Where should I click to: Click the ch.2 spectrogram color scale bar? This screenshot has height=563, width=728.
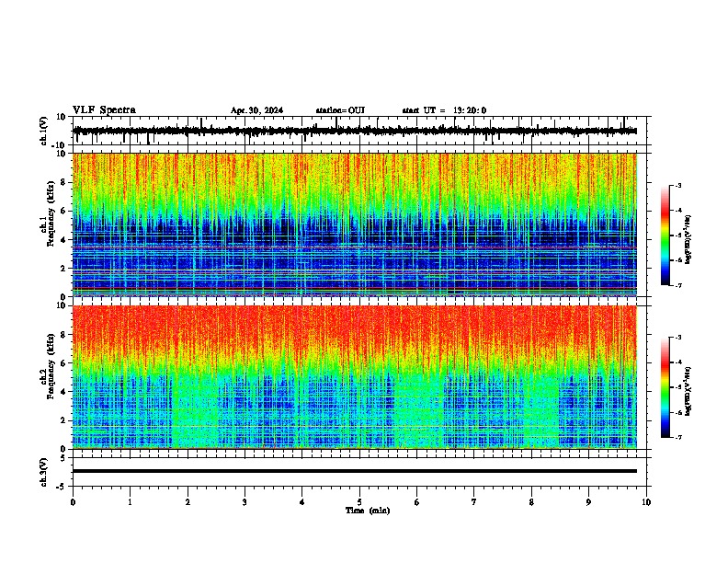click(x=665, y=387)
